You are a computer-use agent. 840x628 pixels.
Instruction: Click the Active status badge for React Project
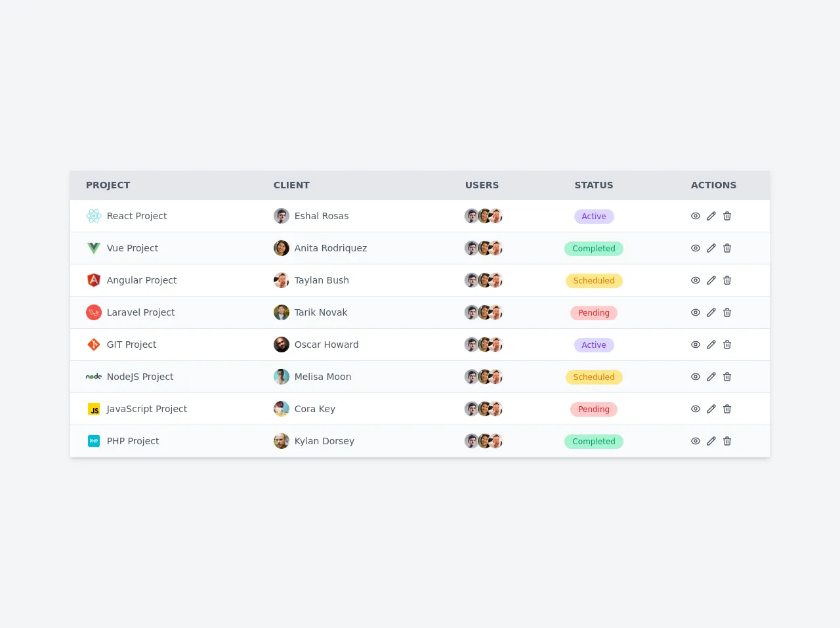click(594, 217)
